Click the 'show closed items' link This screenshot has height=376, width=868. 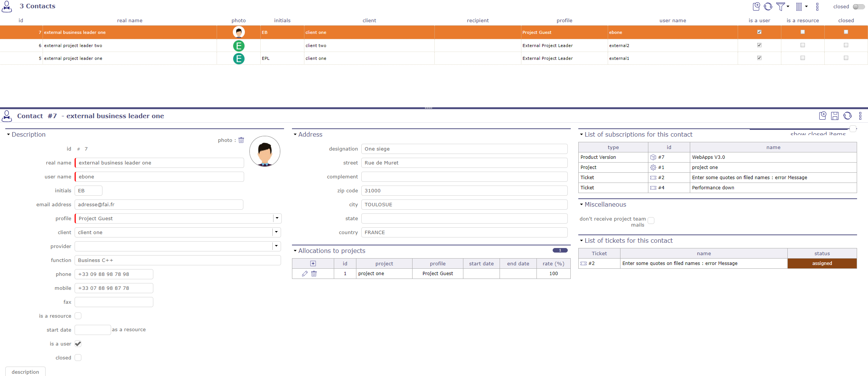[818, 134]
